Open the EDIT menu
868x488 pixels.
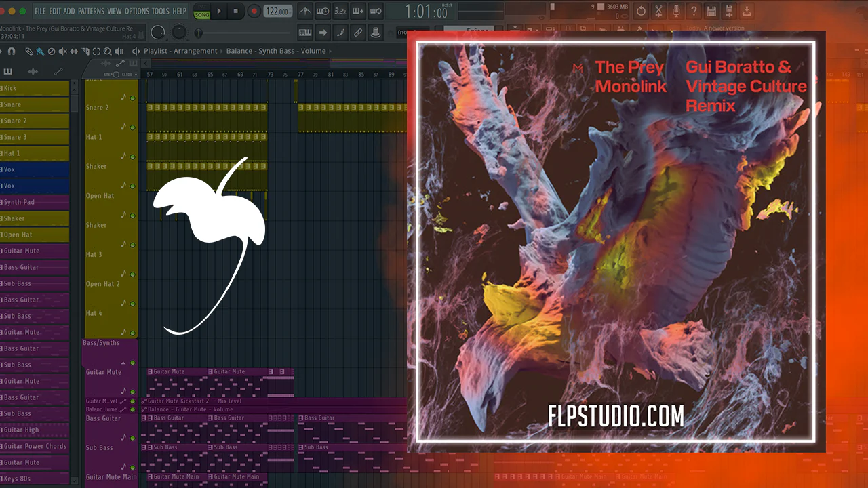pyautogui.click(x=55, y=12)
